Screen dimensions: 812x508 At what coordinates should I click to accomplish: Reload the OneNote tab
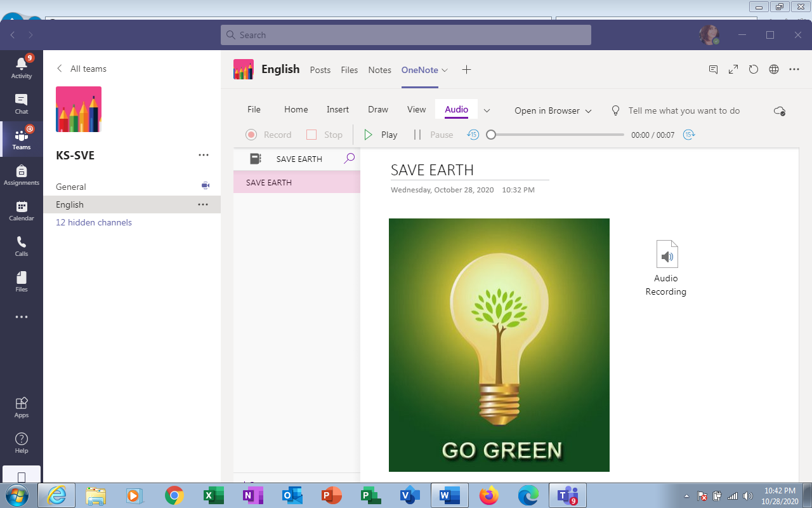pos(754,70)
